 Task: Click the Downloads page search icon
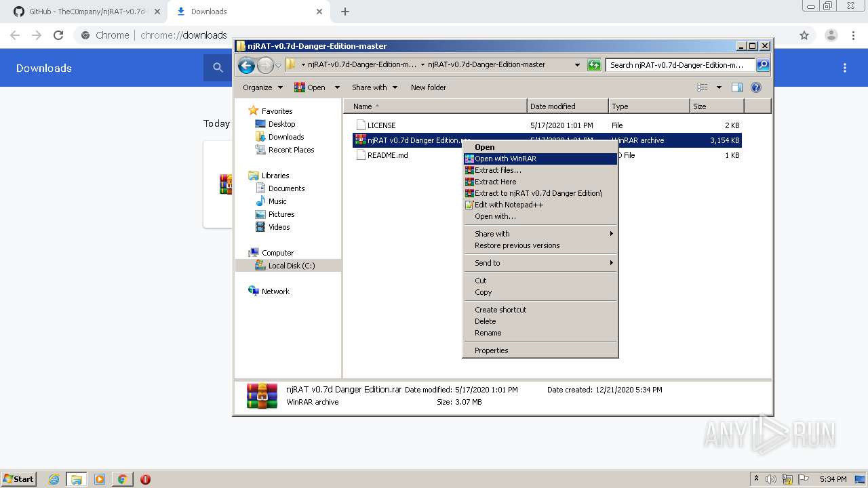(x=218, y=68)
